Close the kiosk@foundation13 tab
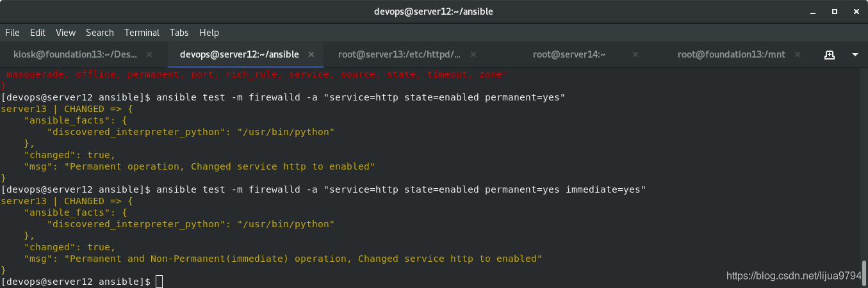Screen dimensions: 868x288 click(149, 54)
